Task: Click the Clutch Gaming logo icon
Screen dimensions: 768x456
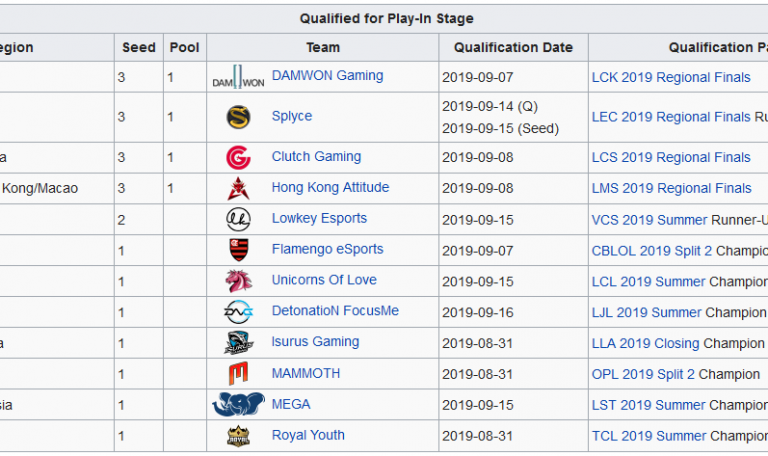Action: pyautogui.click(x=238, y=158)
